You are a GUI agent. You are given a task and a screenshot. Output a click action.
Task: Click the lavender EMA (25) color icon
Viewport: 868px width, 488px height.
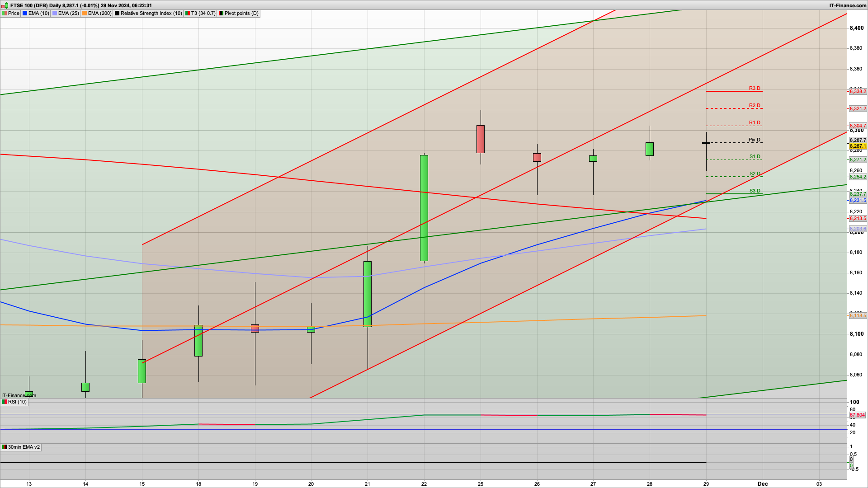tap(55, 14)
